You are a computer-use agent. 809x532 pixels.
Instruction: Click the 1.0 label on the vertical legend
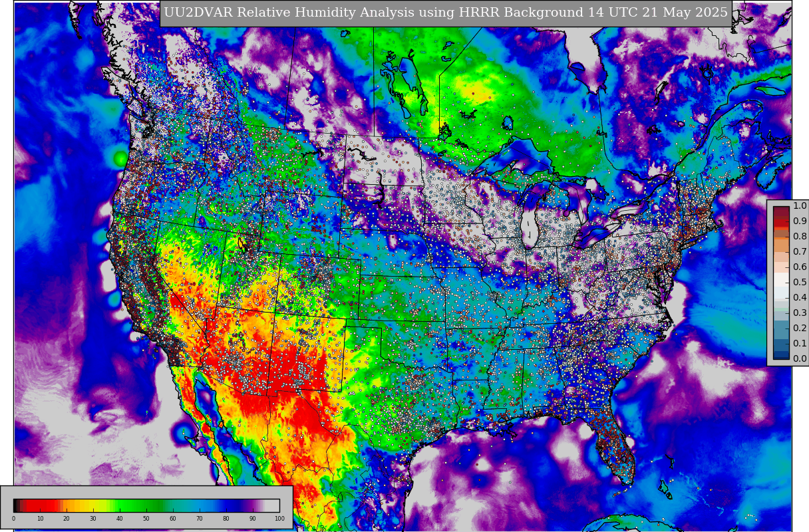(800, 205)
